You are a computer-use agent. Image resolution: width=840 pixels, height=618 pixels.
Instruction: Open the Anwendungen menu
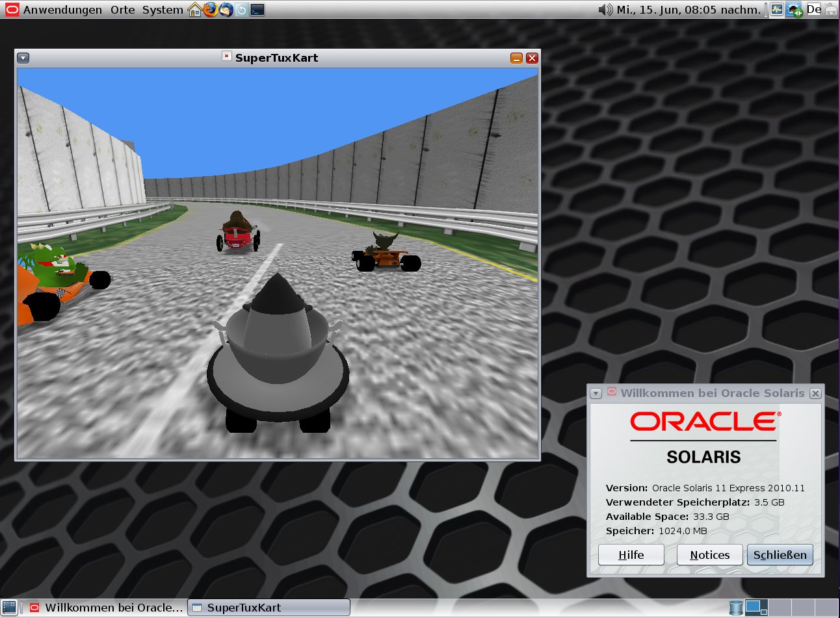(62, 10)
